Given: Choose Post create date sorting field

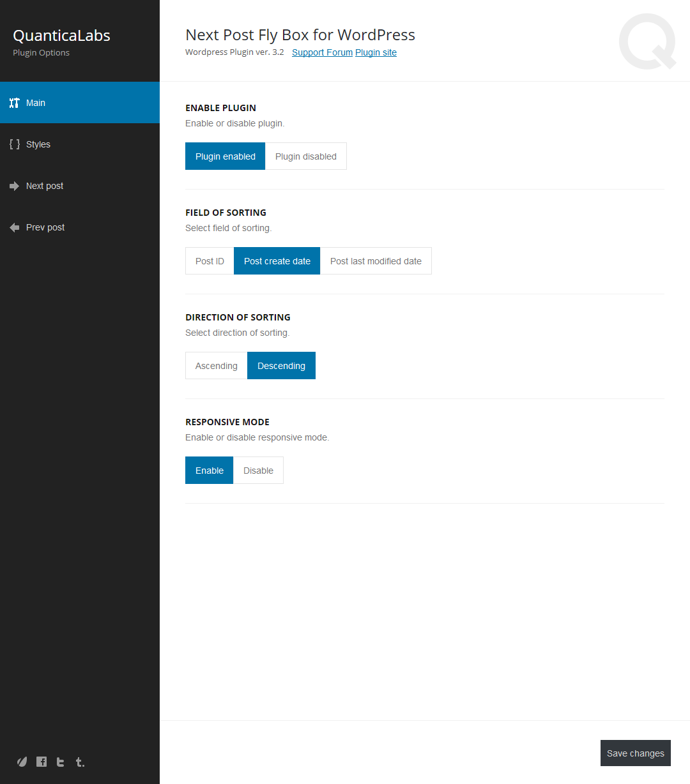Looking at the screenshot, I should pyautogui.click(x=277, y=261).
